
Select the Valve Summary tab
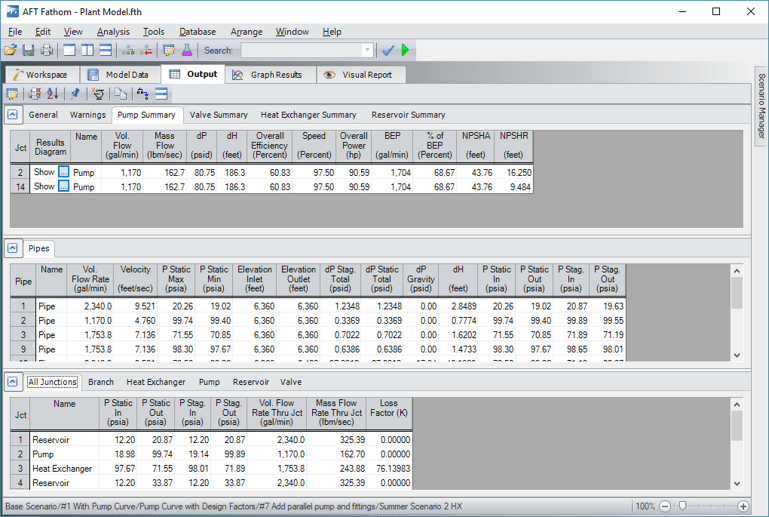point(218,115)
